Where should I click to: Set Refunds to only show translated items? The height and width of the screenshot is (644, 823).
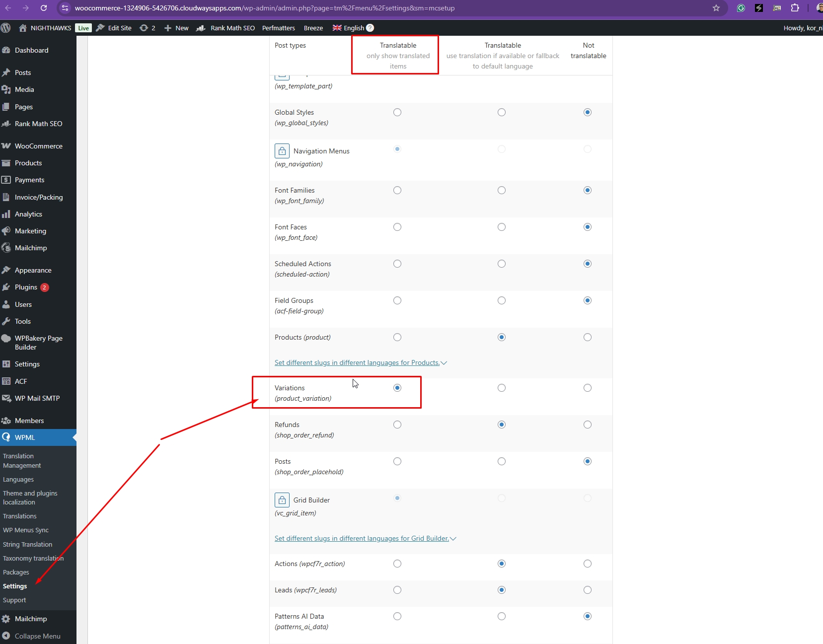[397, 425]
